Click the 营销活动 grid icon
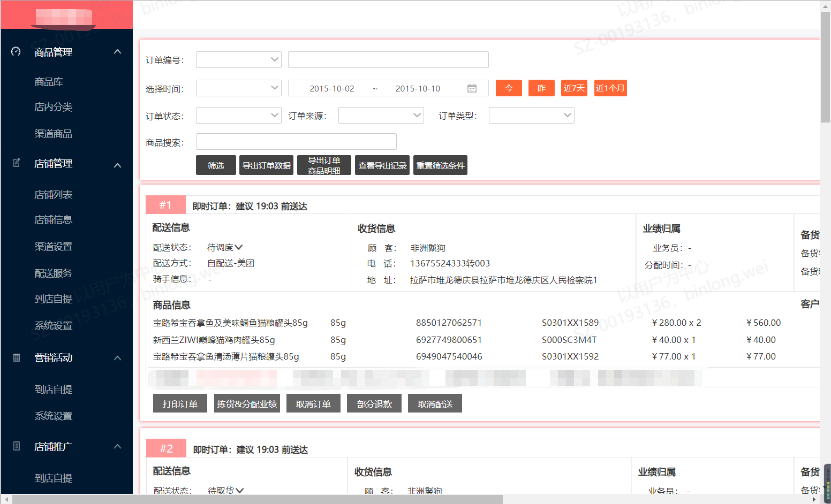 tap(17, 357)
